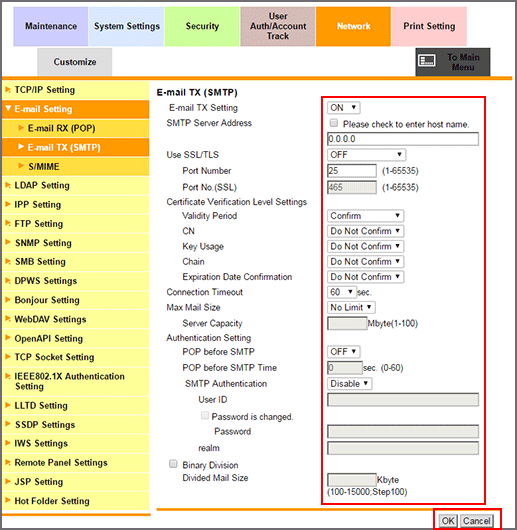517x530 pixels.
Task: Click the SMTP Server Address input field
Action: [x=403, y=139]
